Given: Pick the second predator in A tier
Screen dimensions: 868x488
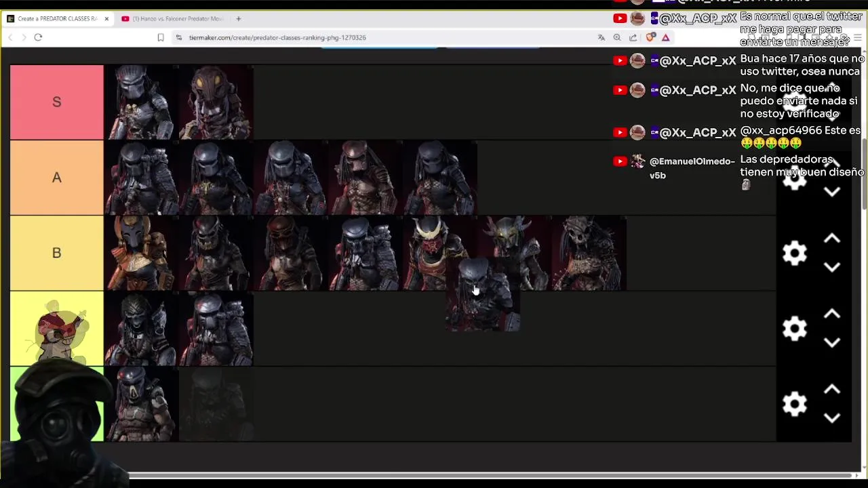Looking at the screenshot, I should (x=216, y=178).
